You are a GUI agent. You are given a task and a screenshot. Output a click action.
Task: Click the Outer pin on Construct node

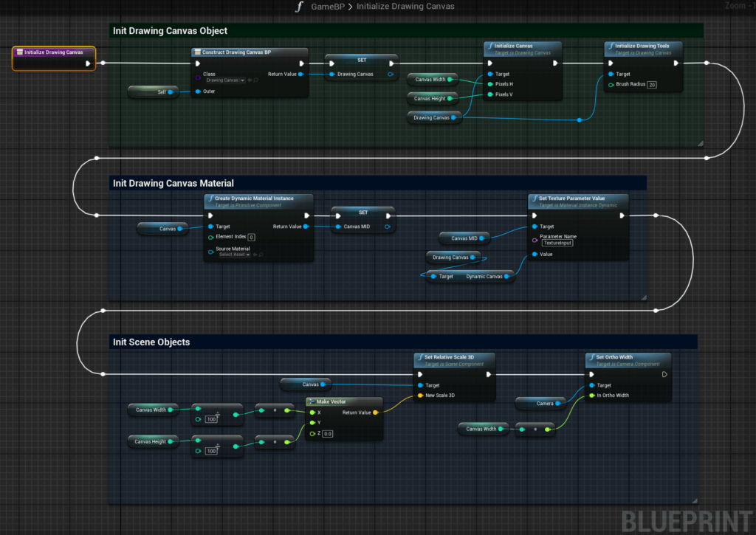click(x=197, y=92)
